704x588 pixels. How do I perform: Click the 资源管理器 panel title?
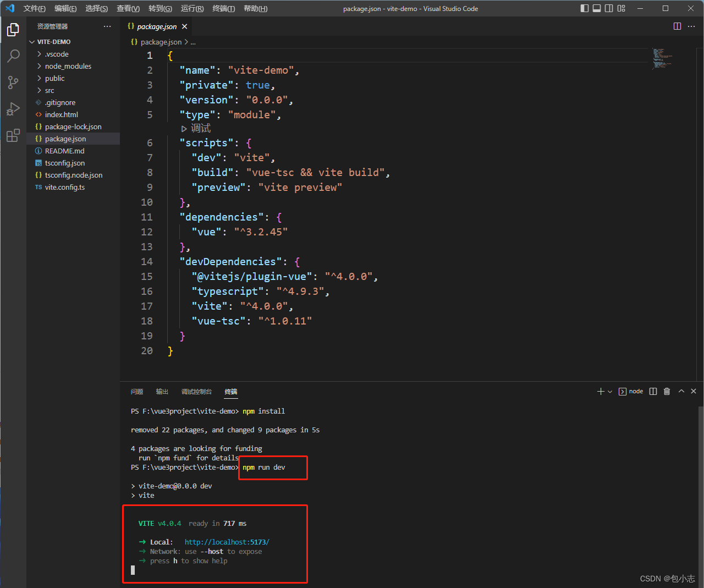[52, 26]
